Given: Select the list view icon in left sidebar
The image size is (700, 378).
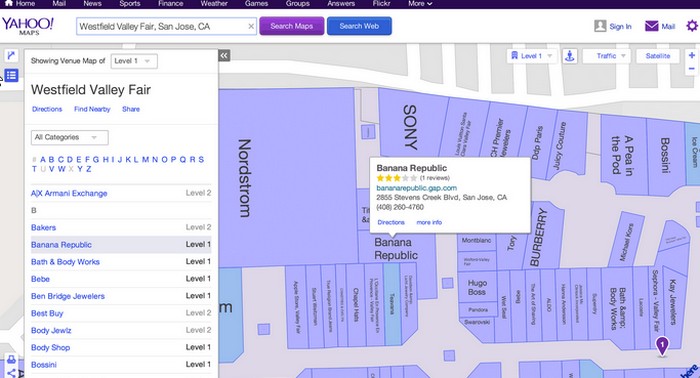Looking at the screenshot, I should tap(11, 75).
